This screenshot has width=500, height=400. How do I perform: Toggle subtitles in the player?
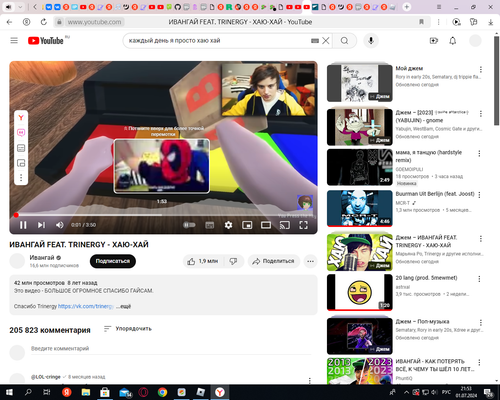click(x=210, y=225)
